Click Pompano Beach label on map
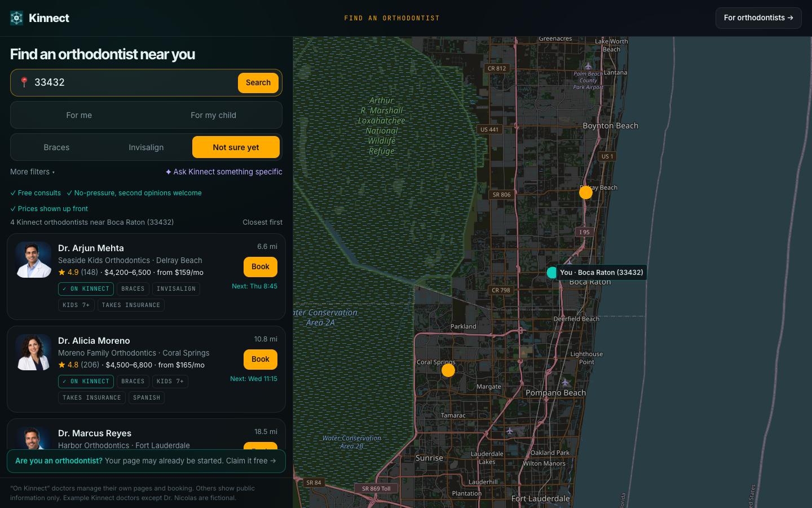 (555, 393)
